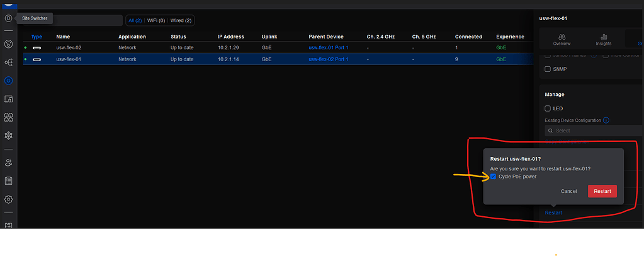Open the Site Switcher icon
644x256 pixels.
[x=8, y=18]
